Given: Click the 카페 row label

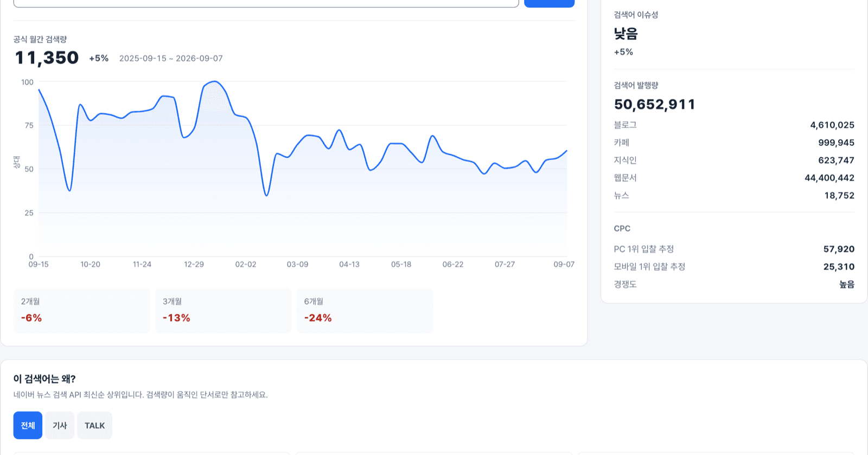Looking at the screenshot, I should pos(621,143).
